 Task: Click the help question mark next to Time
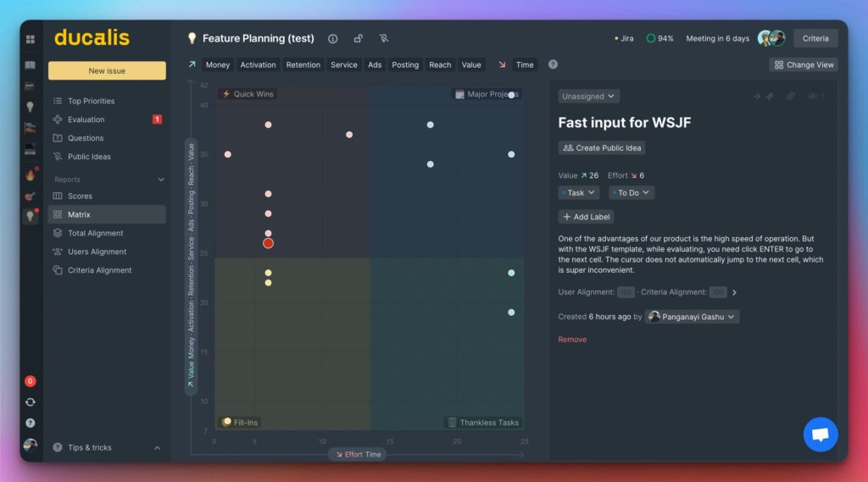click(553, 64)
